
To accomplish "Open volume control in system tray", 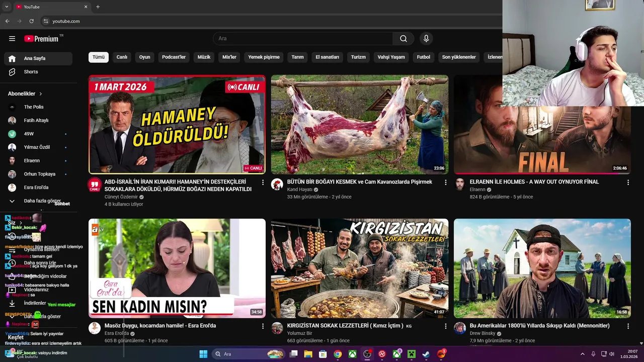I will click(x=612, y=354).
